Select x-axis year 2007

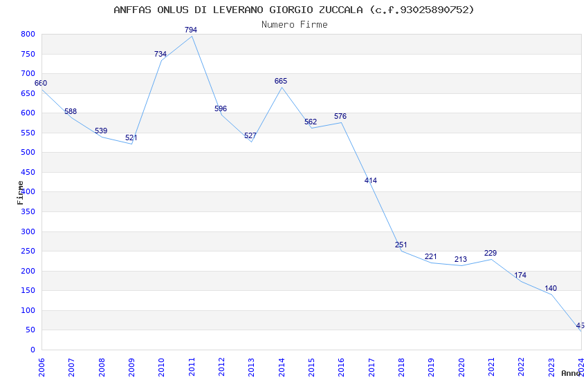click(x=71, y=367)
